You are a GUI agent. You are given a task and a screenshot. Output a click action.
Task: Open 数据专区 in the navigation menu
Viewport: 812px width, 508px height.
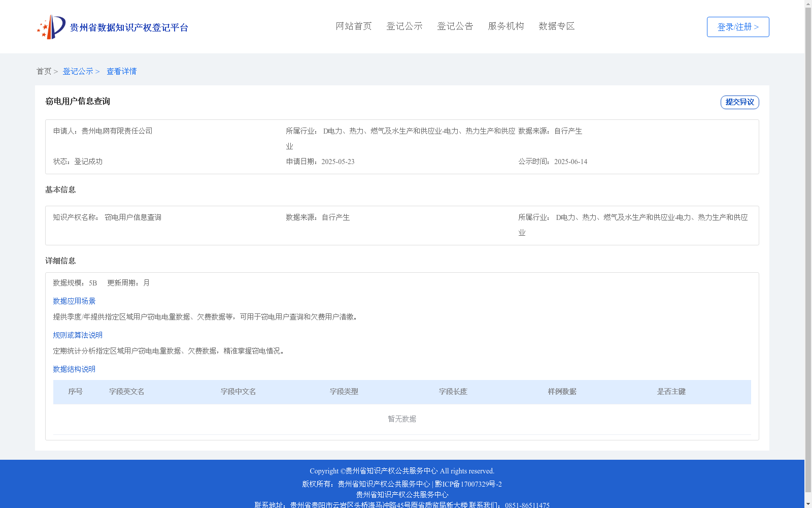(557, 26)
